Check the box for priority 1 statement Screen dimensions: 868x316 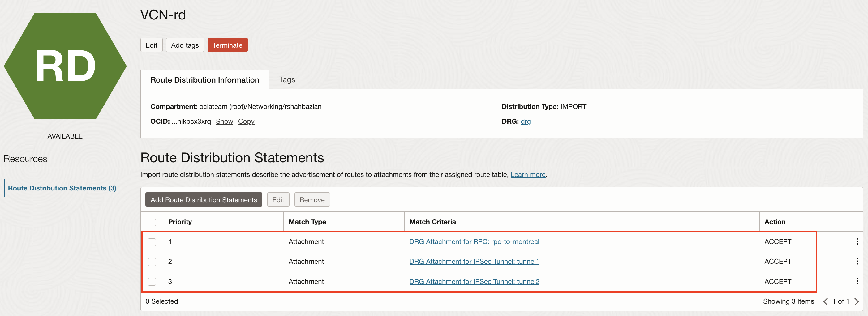(x=152, y=242)
